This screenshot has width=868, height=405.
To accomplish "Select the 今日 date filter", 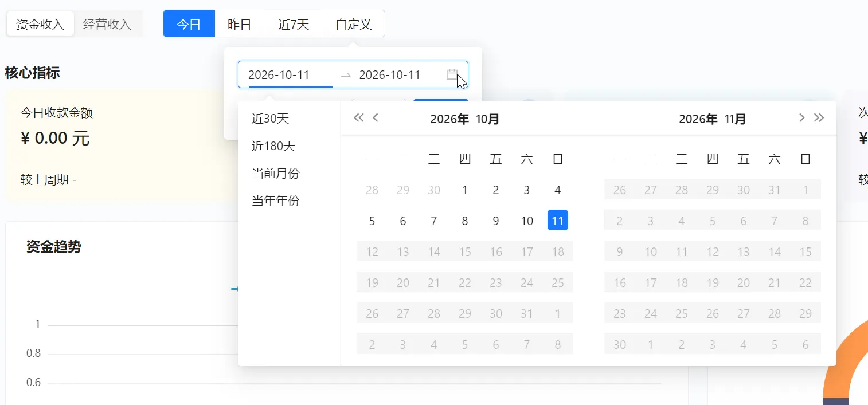I will point(189,24).
